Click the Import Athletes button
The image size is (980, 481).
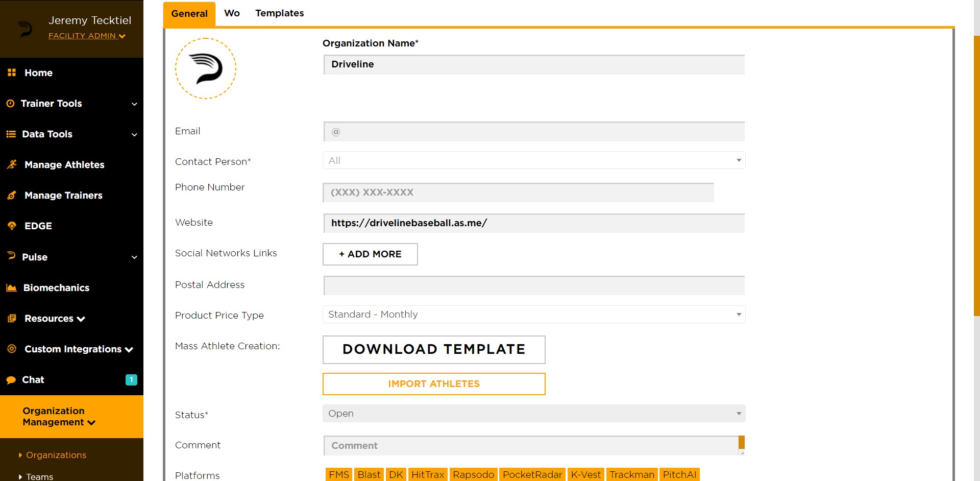[x=434, y=384]
